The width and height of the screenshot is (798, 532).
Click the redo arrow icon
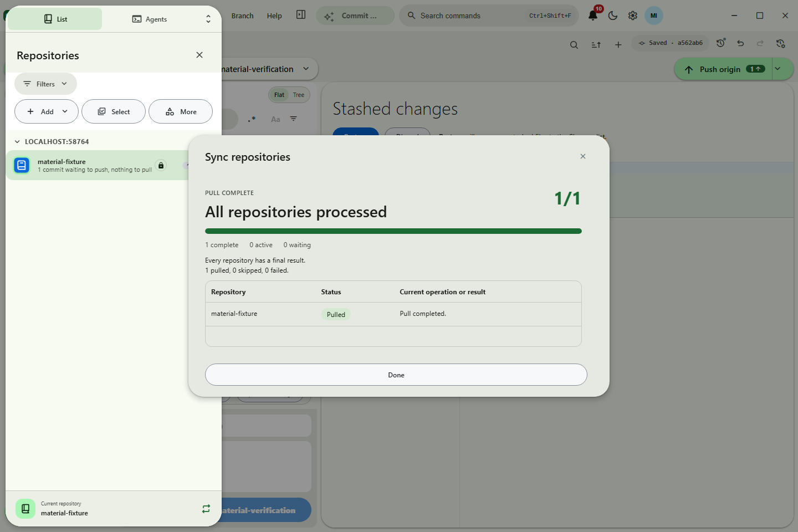click(x=760, y=43)
